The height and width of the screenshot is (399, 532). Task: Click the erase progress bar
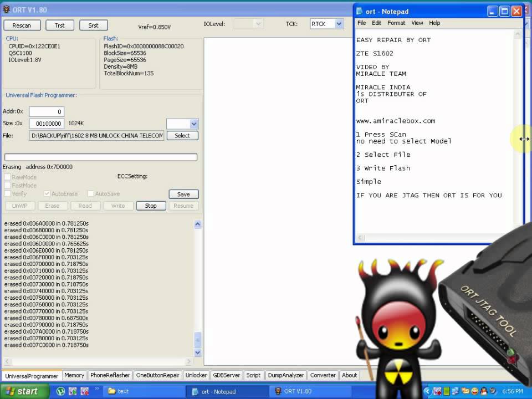(x=101, y=157)
